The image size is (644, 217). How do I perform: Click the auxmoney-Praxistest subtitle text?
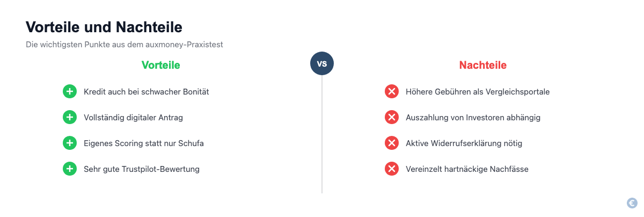(x=125, y=45)
